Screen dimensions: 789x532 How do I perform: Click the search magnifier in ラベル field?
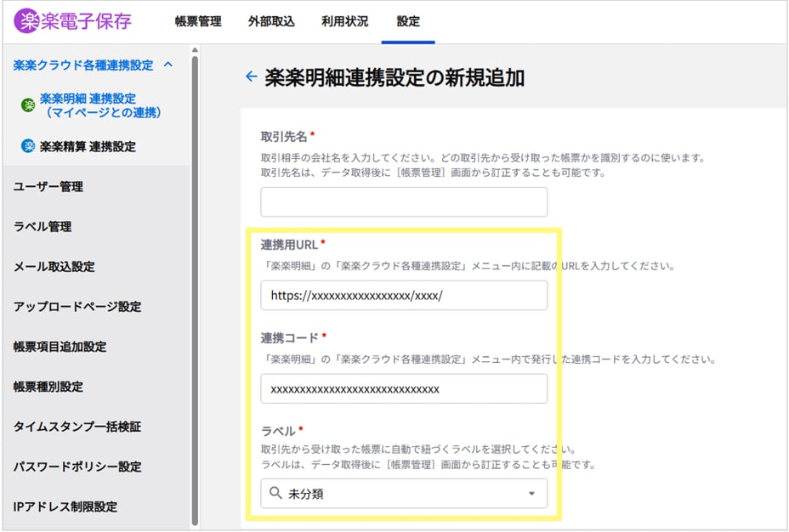[275, 493]
